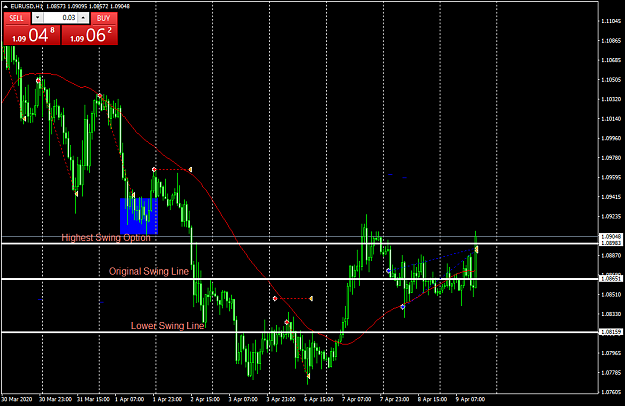The width and height of the screenshot is (625, 406).
Task: Select the EURUSD,H2 chart title text
Action: (26, 6)
